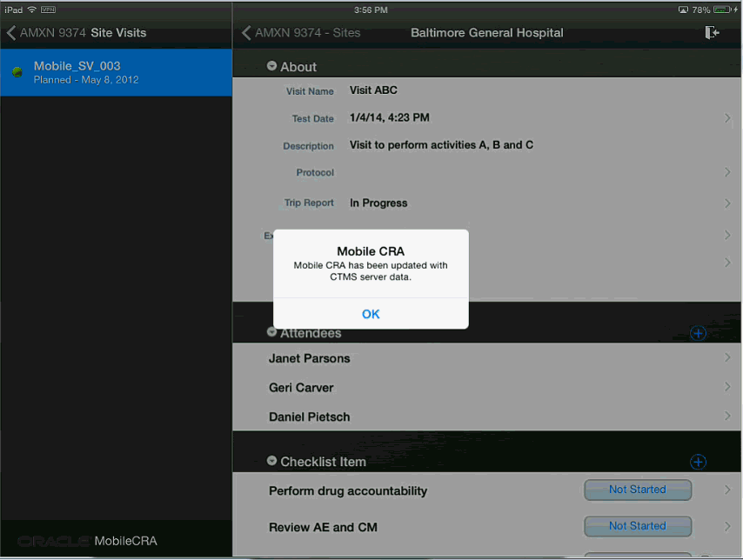
Task: Click the Janet Parsons name
Action: pyautogui.click(x=310, y=358)
